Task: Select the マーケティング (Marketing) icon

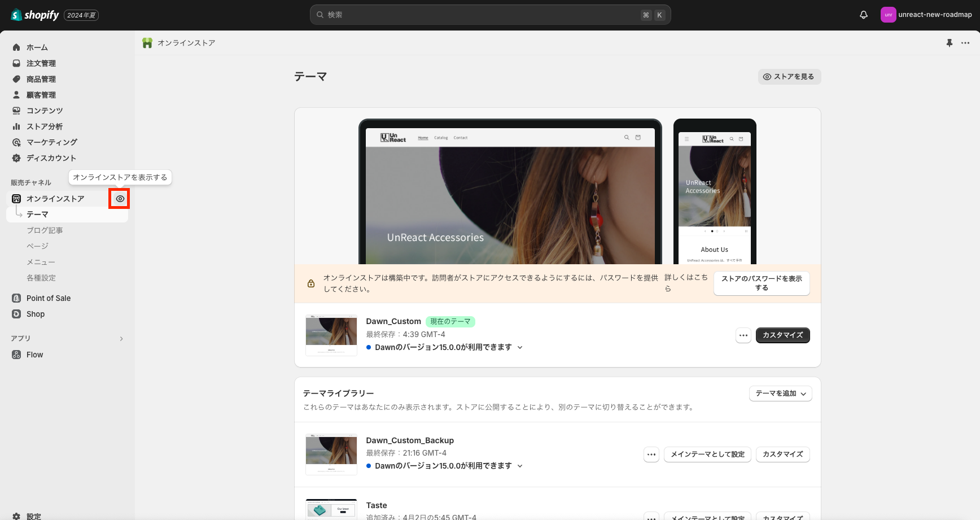Action: [x=16, y=142]
